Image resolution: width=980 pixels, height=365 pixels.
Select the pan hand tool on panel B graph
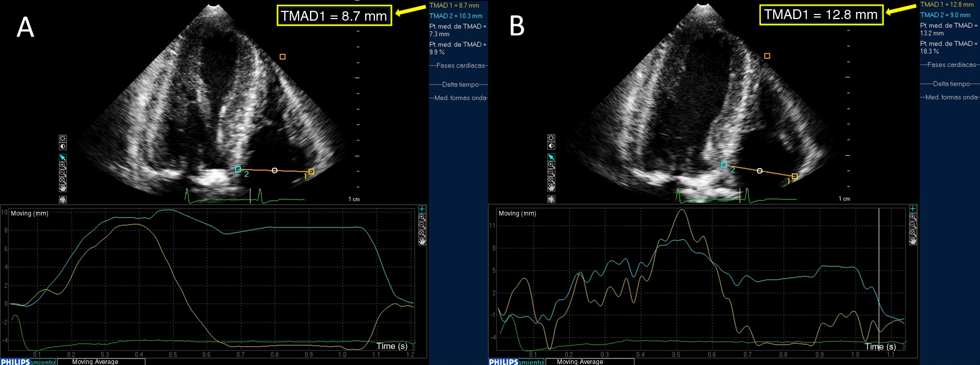913,241
